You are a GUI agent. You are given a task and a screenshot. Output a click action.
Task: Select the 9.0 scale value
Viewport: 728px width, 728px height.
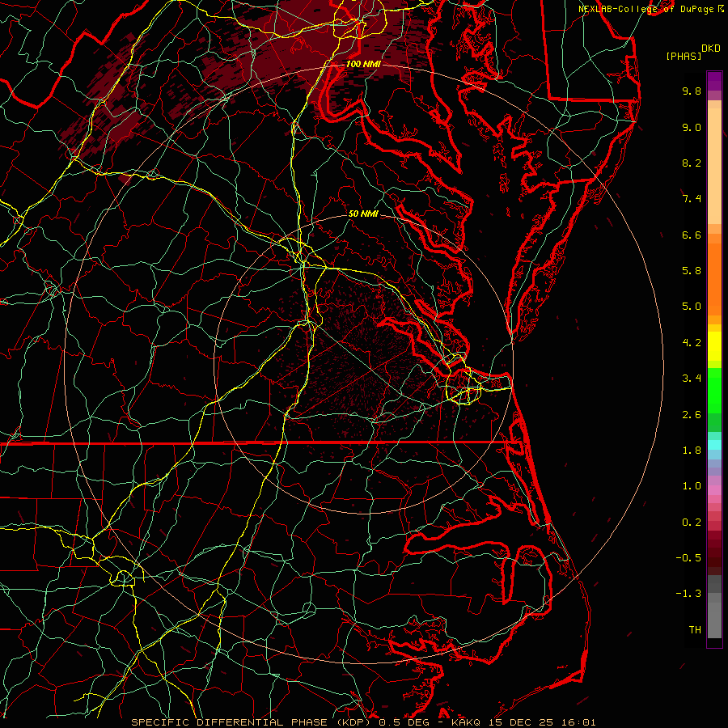point(692,127)
